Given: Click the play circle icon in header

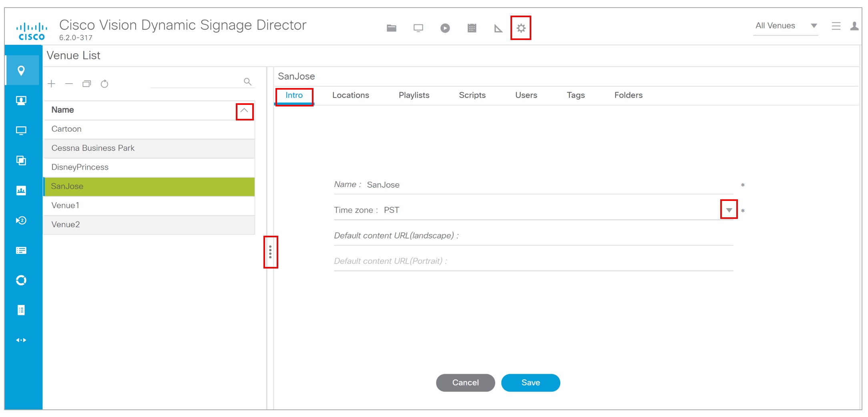Looking at the screenshot, I should pyautogui.click(x=445, y=28).
